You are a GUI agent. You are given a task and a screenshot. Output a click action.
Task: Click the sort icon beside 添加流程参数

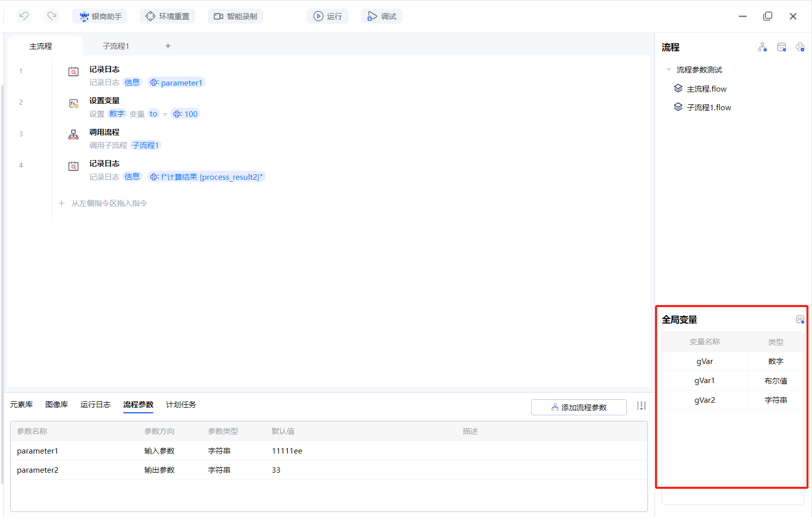pyautogui.click(x=641, y=406)
